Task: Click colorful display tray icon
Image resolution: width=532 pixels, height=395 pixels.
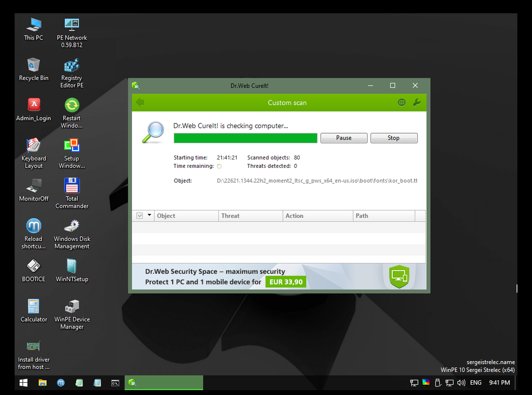Action: [426, 383]
